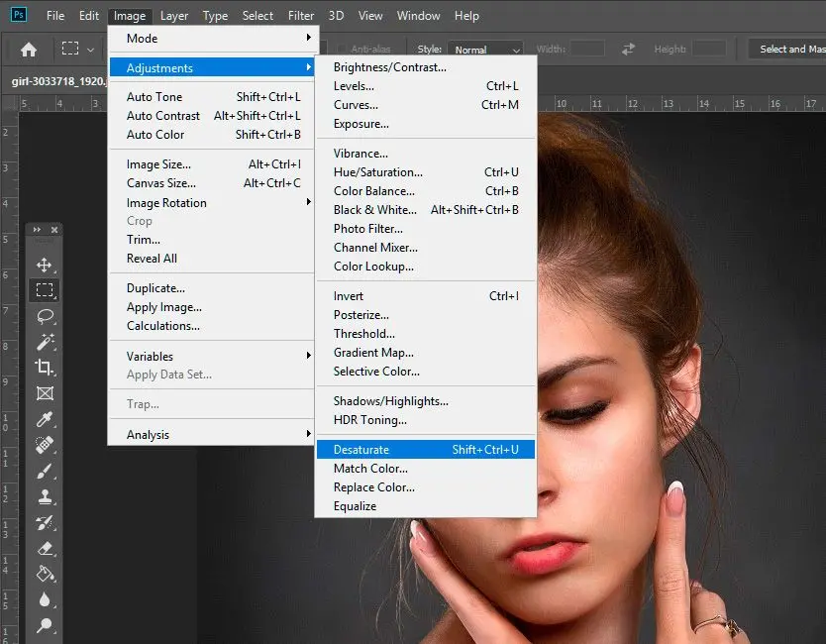Activate the Eraser tool
826x644 pixels.
pyautogui.click(x=45, y=548)
